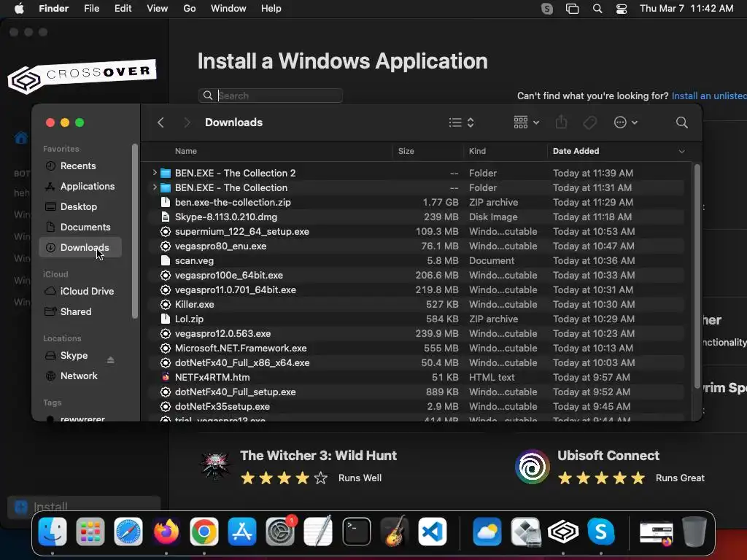Open the group-by options dropdown
Screen dimensions: 747x560
coord(527,122)
